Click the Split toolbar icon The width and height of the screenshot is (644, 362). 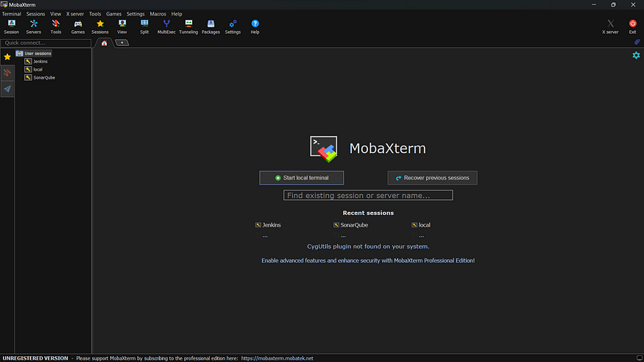click(x=144, y=26)
